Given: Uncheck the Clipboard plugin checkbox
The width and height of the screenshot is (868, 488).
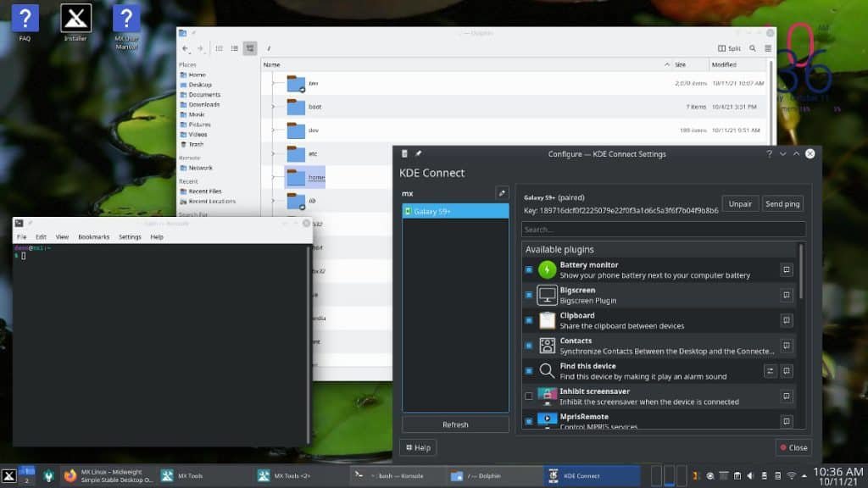Looking at the screenshot, I should tap(529, 320).
